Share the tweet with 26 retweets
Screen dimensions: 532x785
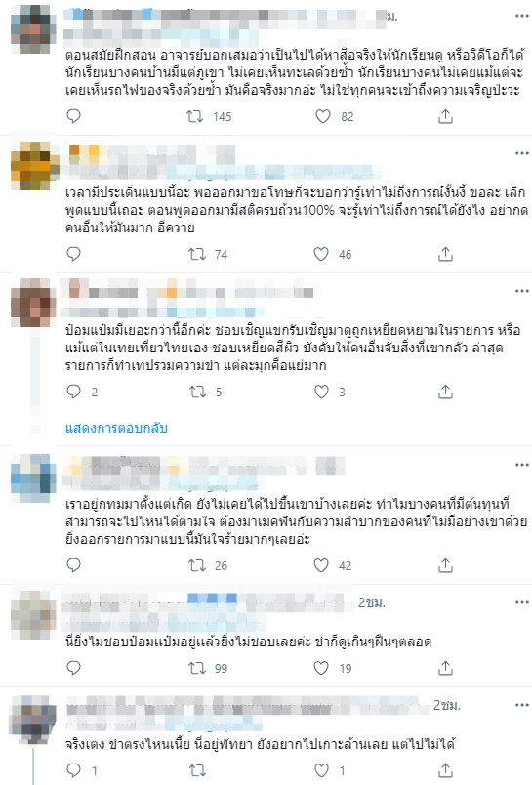pos(445,565)
